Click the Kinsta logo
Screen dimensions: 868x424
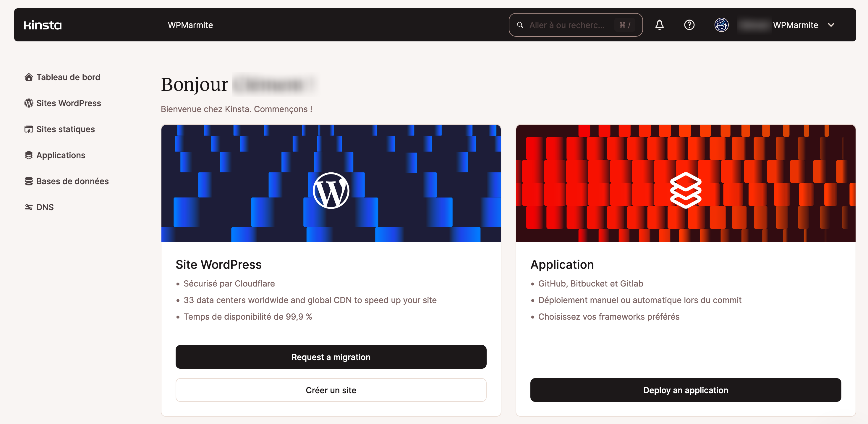click(43, 25)
